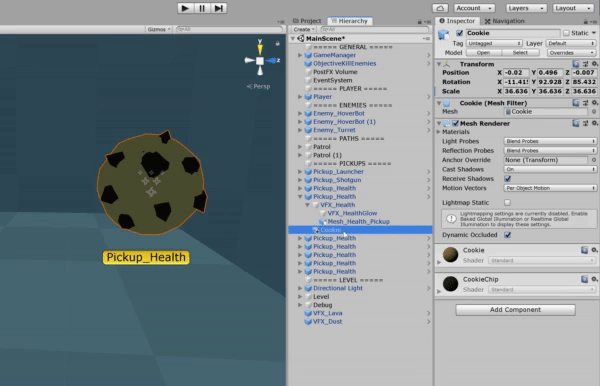The width and height of the screenshot is (600, 386).
Task: Select PostFX Volume in Hierarchy
Action: 335,72
